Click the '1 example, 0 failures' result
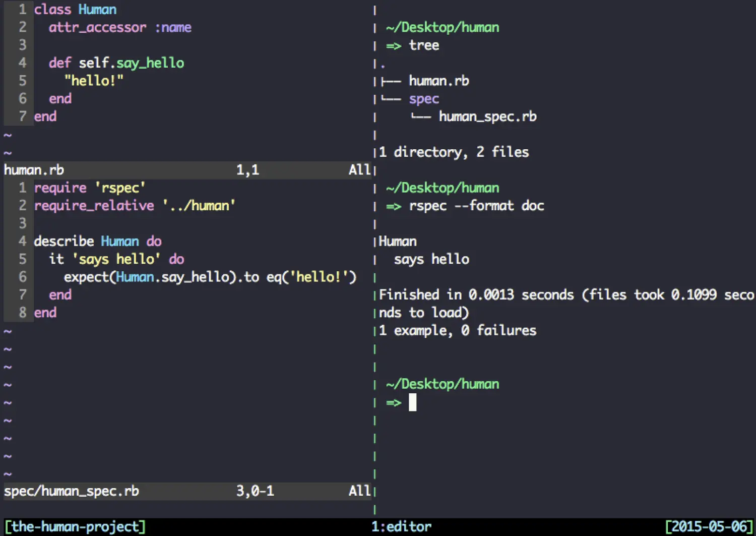This screenshot has width=756, height=536. (x=458, y=330)
